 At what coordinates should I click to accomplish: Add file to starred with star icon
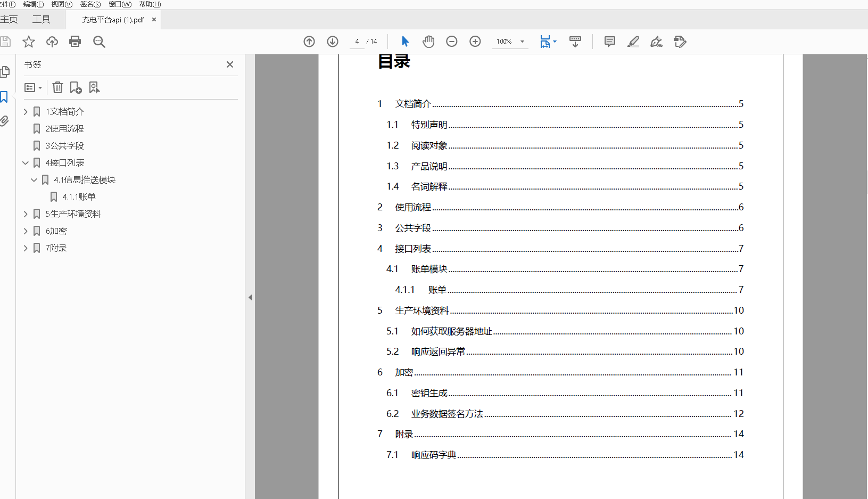click(x=29, y=42)
